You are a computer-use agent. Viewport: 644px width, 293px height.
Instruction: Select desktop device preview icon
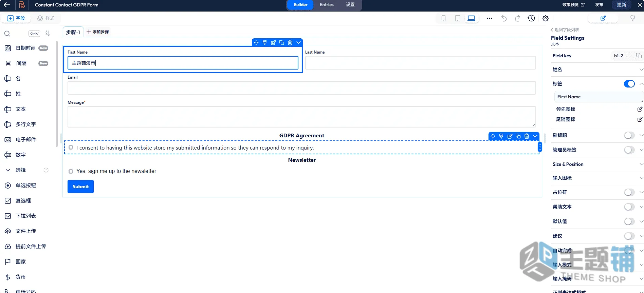click(x=472, y=18)
